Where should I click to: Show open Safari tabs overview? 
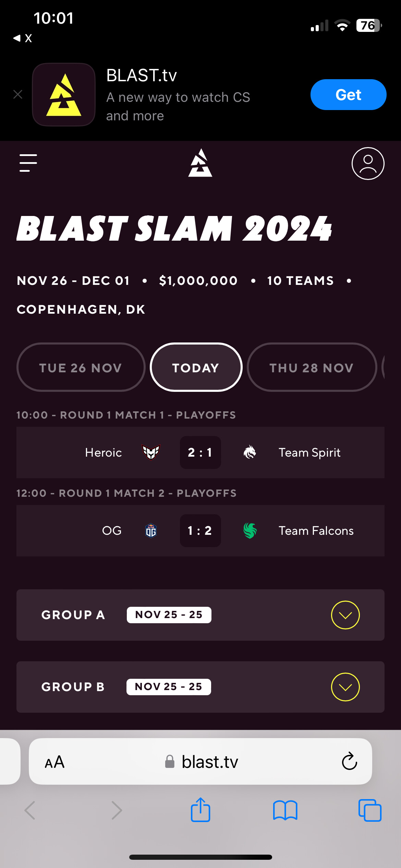(370, 810)
